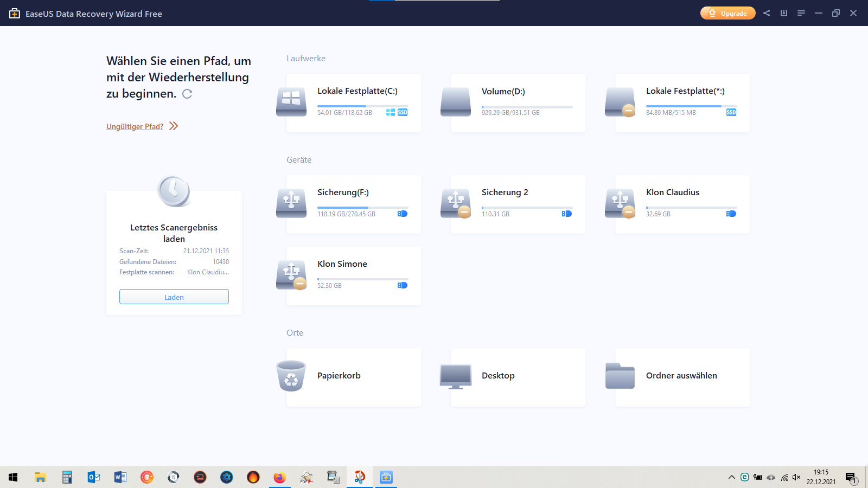868x488 pixels.
Task: Click the 'Letztes Scanergebnis laden' heading
Action: 174,233
